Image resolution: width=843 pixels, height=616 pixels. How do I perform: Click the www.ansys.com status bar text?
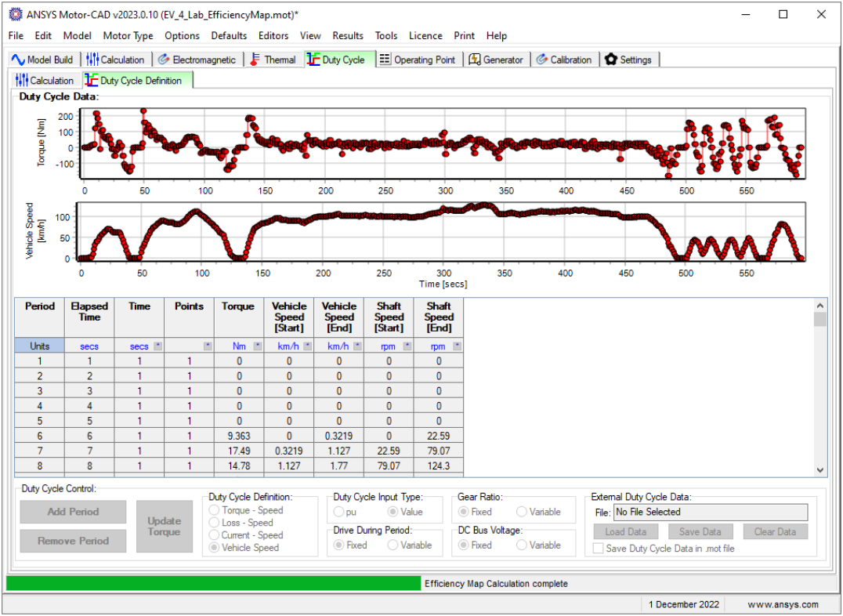coord(783,604)
